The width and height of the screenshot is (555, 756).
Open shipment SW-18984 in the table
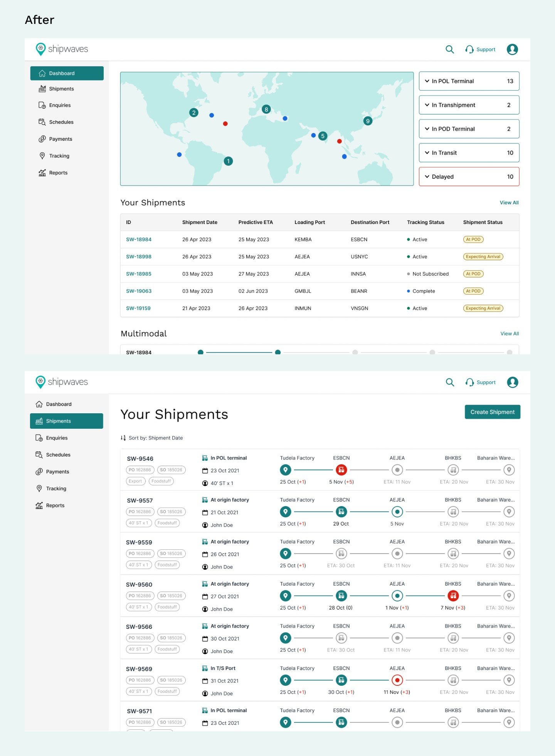139,239
